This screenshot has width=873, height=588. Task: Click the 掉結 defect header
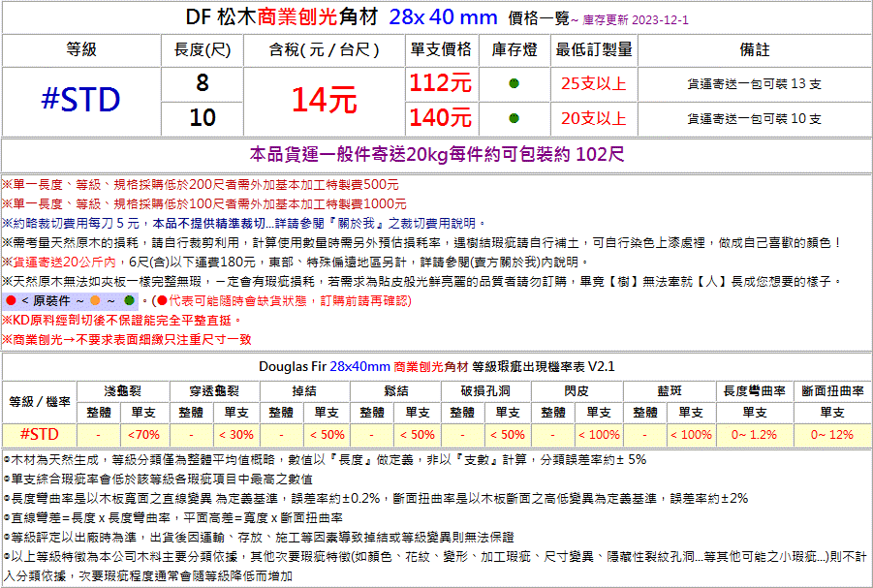(x=304, y=391)
